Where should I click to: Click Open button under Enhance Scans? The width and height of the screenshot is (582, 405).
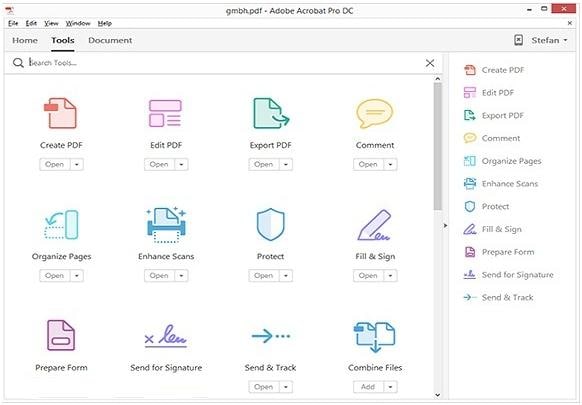pyautogui.click(x=159, y=276)
